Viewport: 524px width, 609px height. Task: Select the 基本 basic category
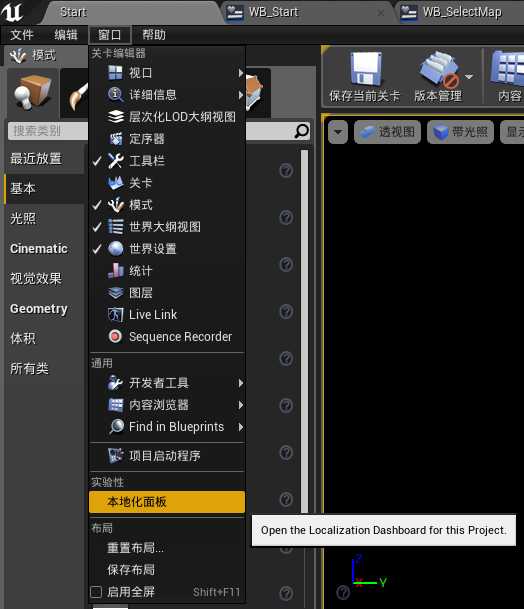[44, 189]
